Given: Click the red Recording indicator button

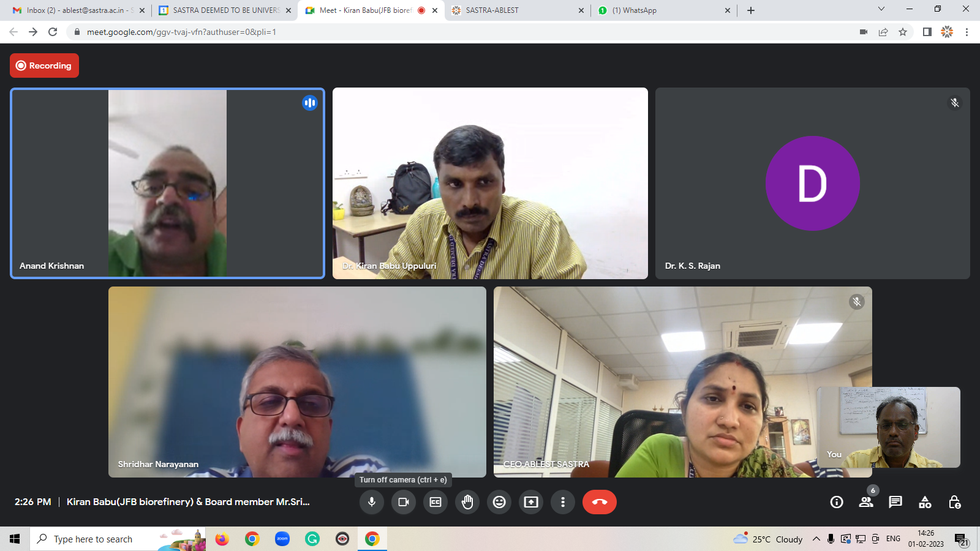Looking at the screenshot, I should [x=44, y=66].
